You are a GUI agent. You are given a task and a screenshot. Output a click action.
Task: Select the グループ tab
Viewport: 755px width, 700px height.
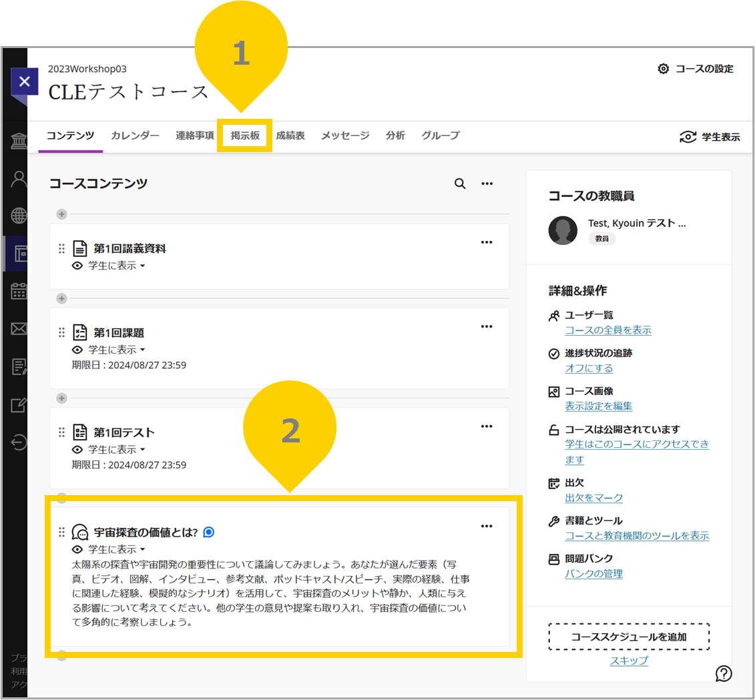coord(441,135)
